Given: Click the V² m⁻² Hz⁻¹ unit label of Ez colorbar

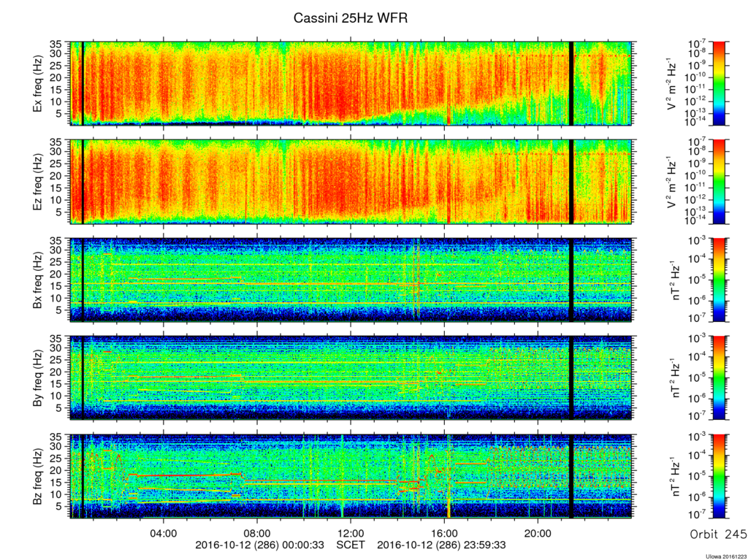Looking at the screenshot, I should [673, 182].
